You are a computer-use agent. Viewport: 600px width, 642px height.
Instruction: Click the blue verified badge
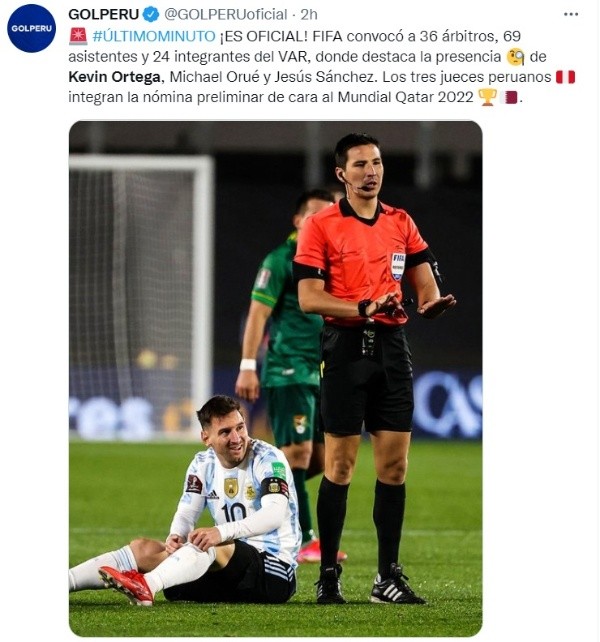click(x=151, y=14)
